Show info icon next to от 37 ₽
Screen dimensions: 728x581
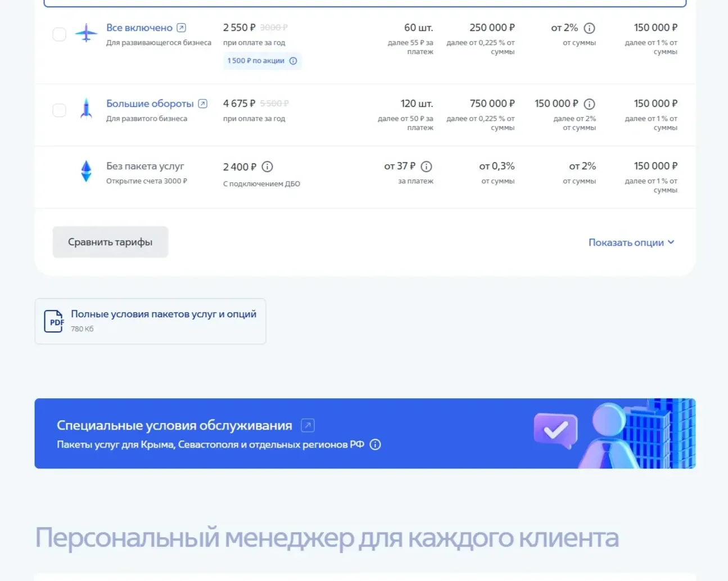tap(426, 166)
